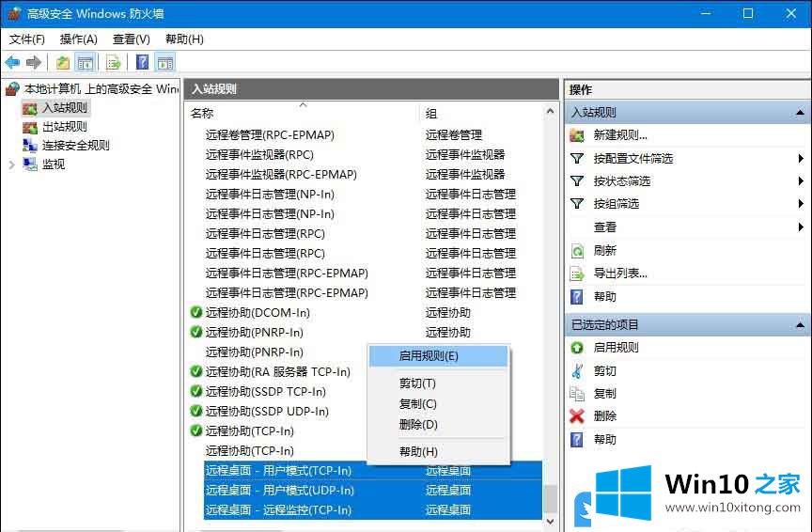812x532 pixels.
Task: Click the rule list vertical scrollbar thumb
Action: [x=551, y=497]
